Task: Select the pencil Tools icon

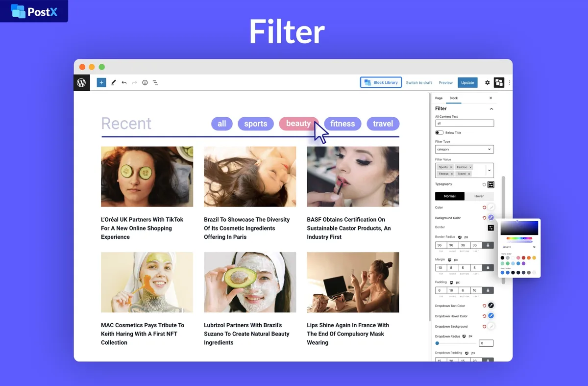Action: [113, 82]
